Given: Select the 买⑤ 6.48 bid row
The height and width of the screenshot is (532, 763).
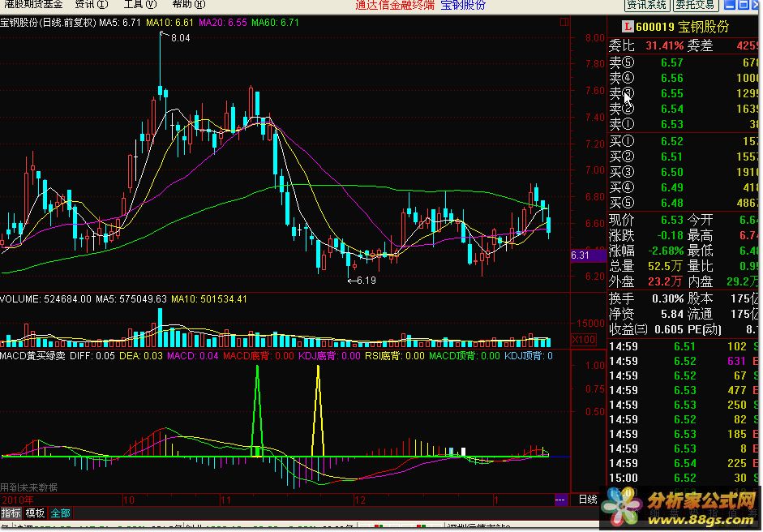Looking at the screenshot, I should tap(684, 203).
